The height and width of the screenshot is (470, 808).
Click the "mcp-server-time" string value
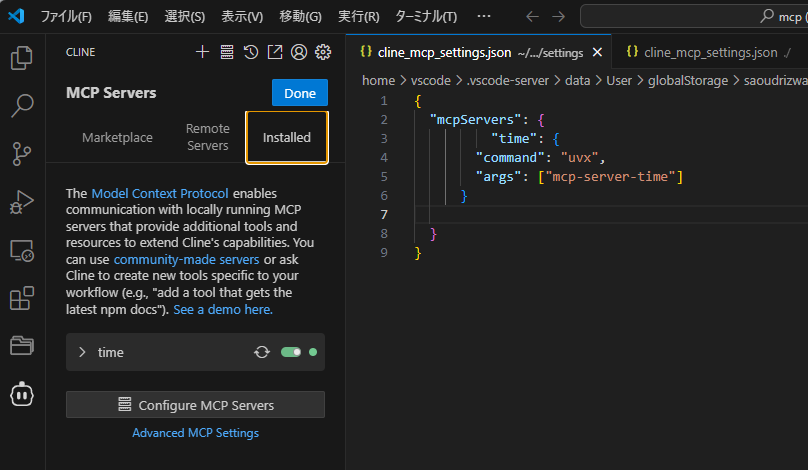pos(610,176)
